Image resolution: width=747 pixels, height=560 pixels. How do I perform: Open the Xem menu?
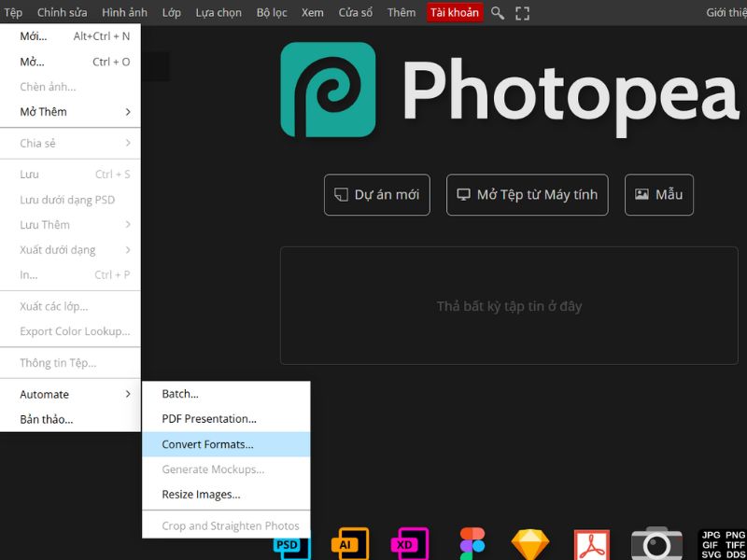click(313, 13)
